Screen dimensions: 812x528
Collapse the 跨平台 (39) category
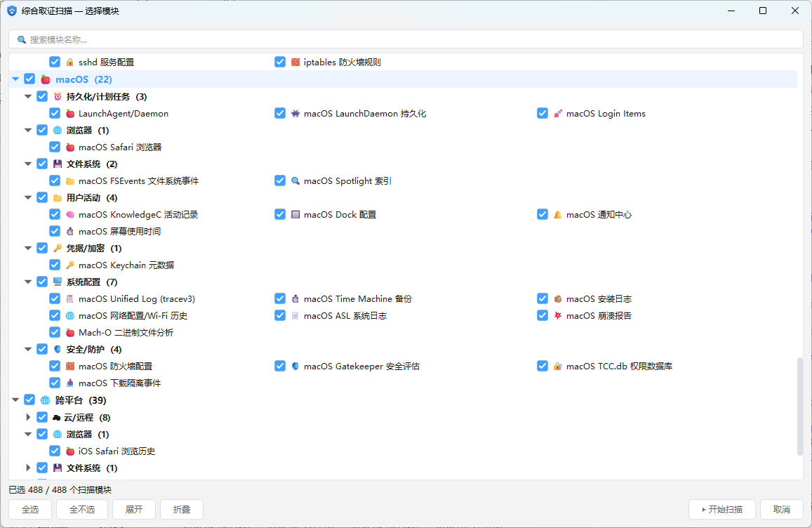point(15,400)
